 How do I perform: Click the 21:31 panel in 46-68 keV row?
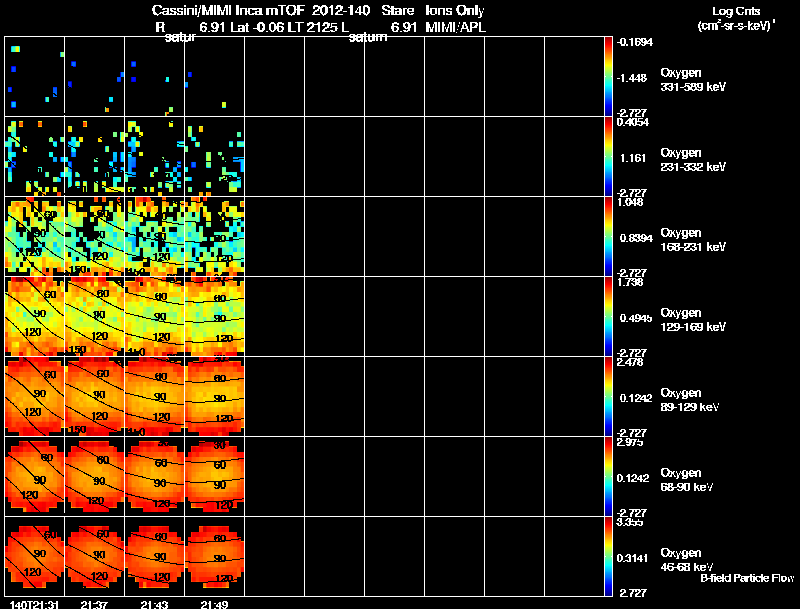pos(35,556)
